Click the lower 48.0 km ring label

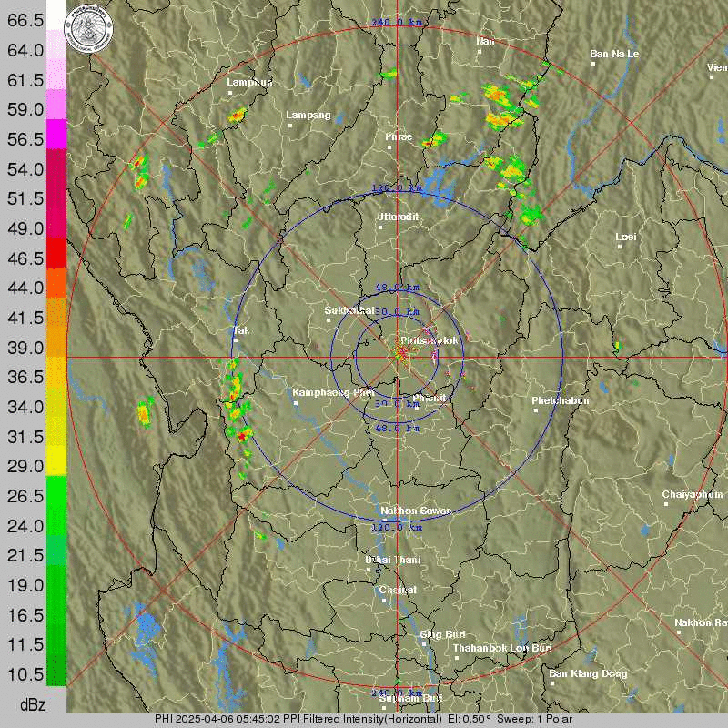397,427
